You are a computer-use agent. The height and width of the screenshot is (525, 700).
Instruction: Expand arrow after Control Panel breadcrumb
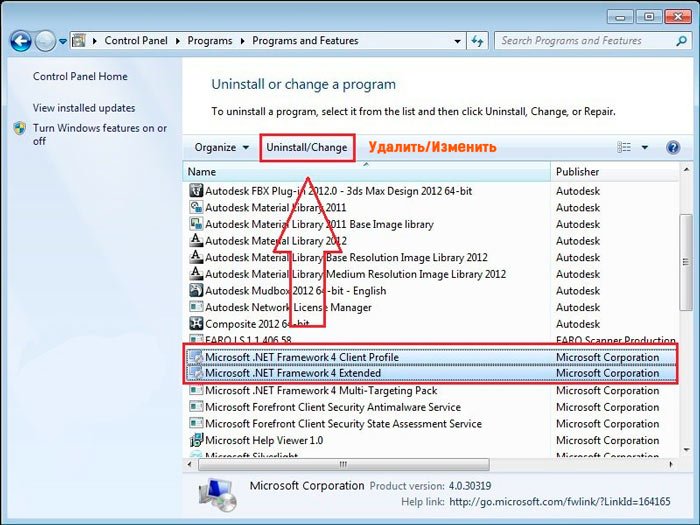pos(178,41)
